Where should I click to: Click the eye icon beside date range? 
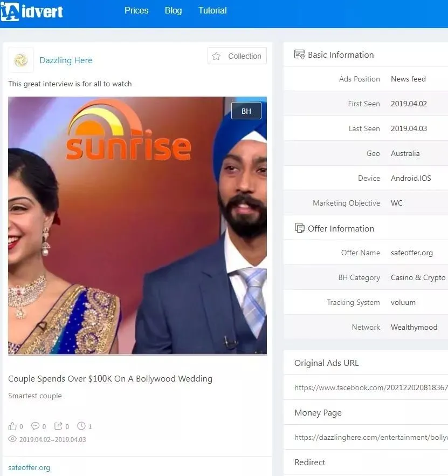click(x=12, y=439)
